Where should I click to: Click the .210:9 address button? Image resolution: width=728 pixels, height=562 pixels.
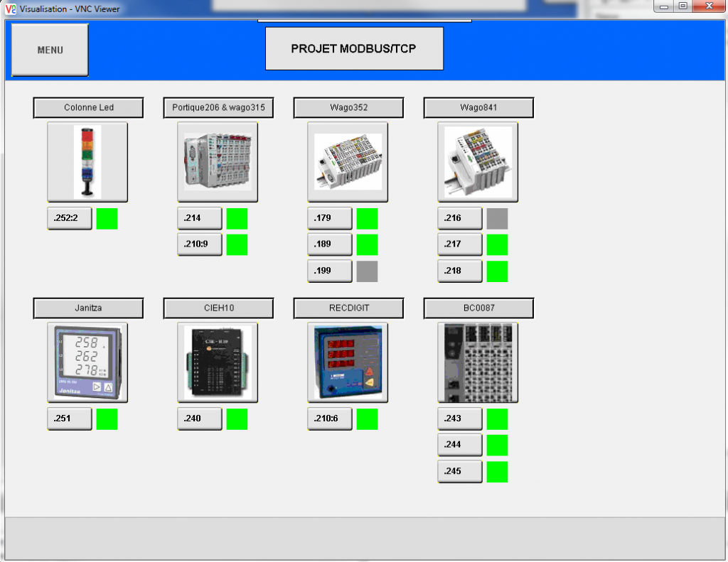[200, 244]
